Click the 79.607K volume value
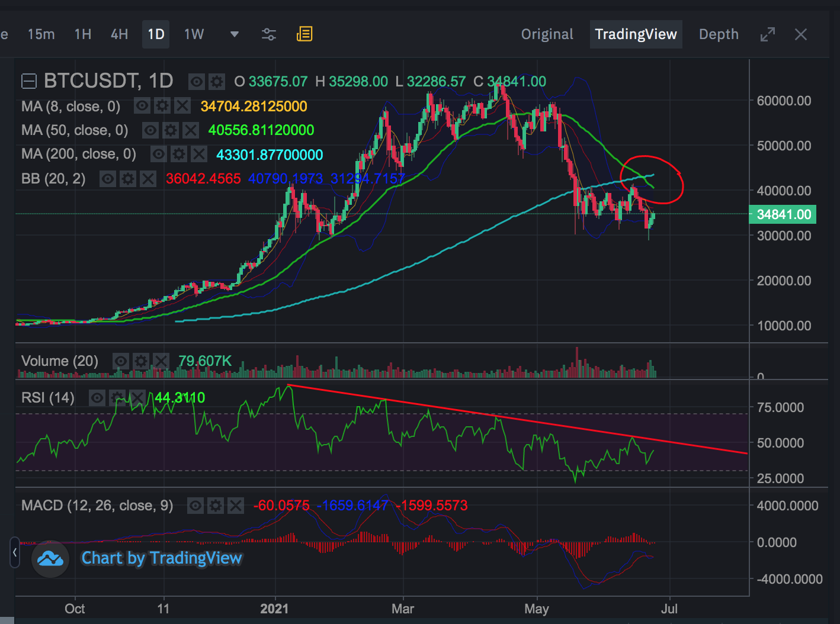This screenshot has height=624, width=840. pyautogui.click(x=205, y=361)
